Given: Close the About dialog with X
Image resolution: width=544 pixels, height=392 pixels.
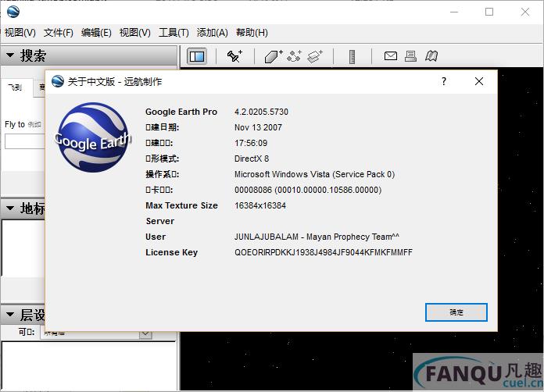Looking at the screenshot, I should (479, 81).
